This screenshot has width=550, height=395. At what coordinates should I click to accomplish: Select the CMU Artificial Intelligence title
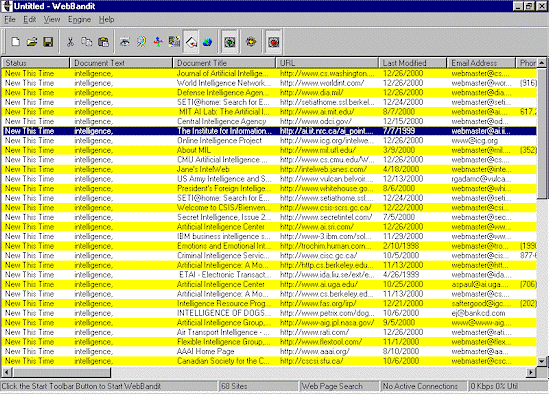(222, 160)
